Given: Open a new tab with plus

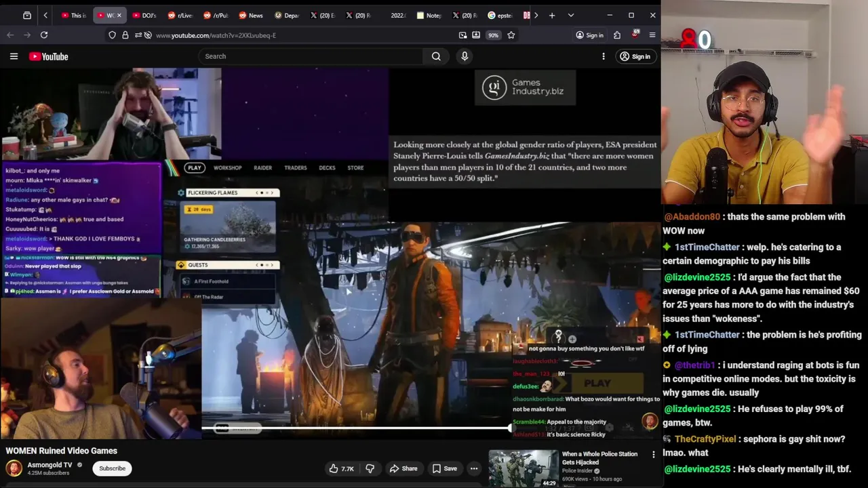Looking at the screenshot, I should (552, 15).
